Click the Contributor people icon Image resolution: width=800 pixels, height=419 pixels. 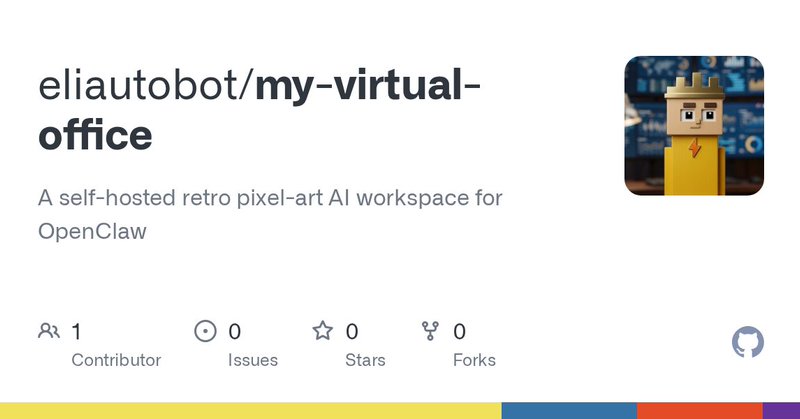pos(48,331)
